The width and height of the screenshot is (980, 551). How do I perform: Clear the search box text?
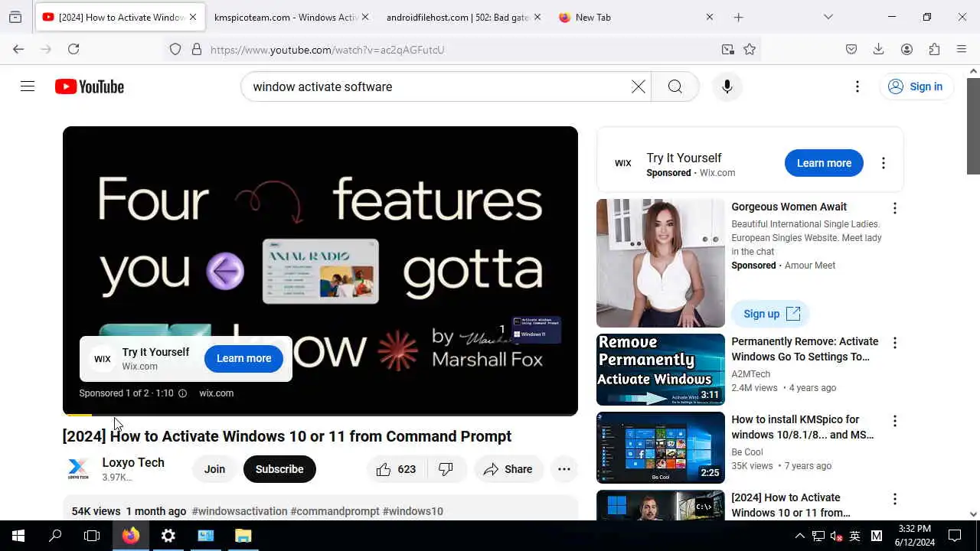click(x=638, y=86)
